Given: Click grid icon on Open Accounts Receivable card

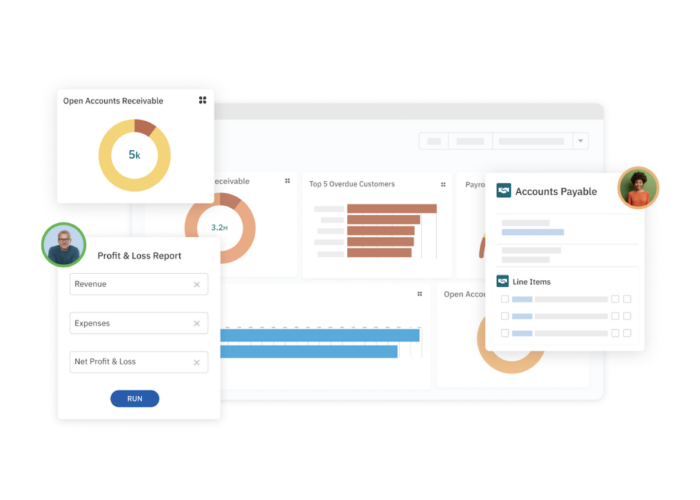Looking at the screenshot, I should pos(203,100).
